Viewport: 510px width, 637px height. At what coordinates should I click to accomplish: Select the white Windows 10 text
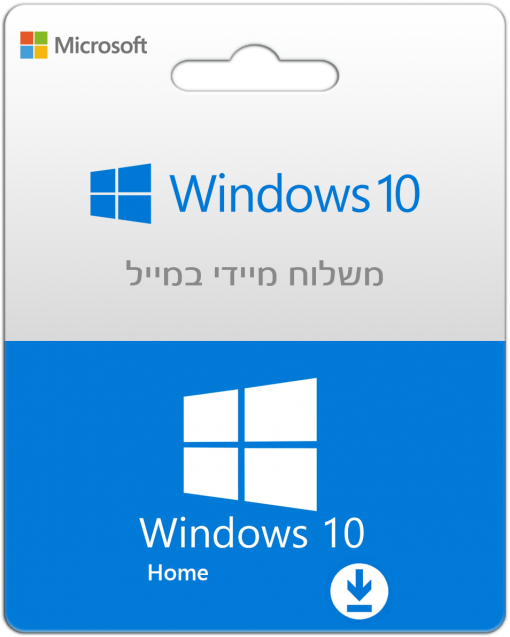coord(252,533)
